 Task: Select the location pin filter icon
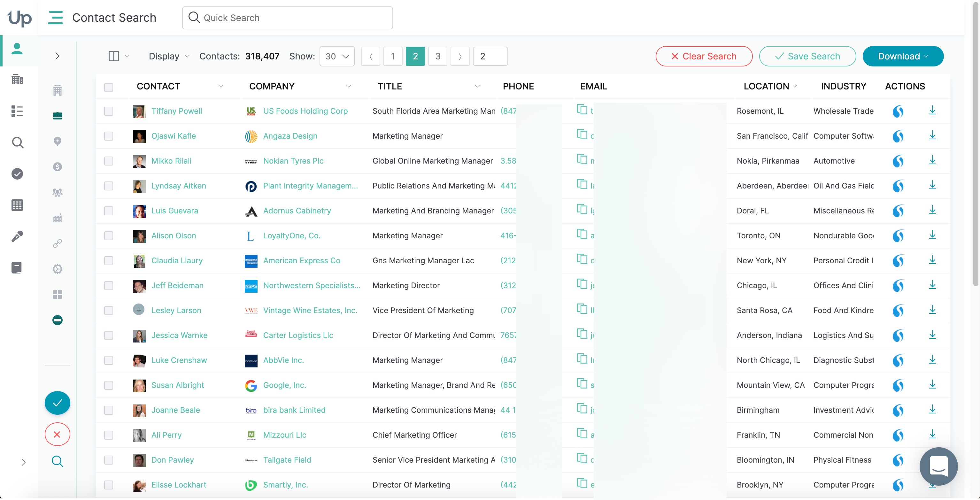pyautogui.click(x=58, y=142)
